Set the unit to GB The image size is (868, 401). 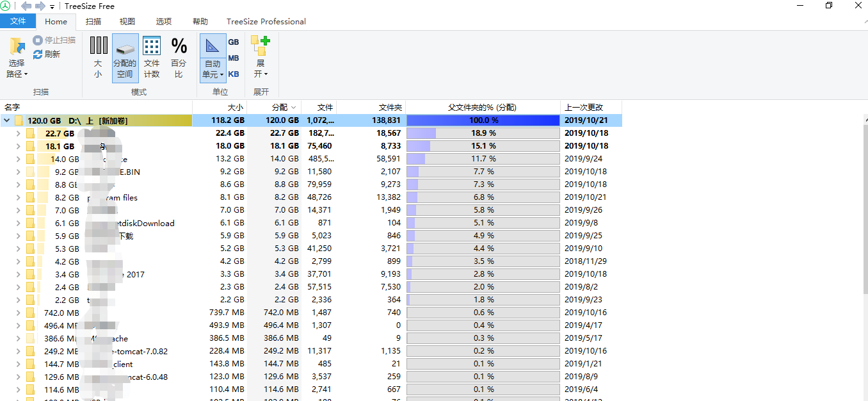click(234, 42)
